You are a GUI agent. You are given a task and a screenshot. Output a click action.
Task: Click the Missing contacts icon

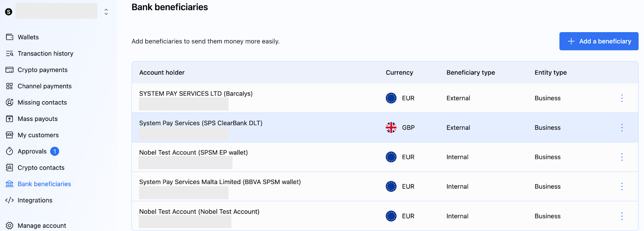(10, 102)
